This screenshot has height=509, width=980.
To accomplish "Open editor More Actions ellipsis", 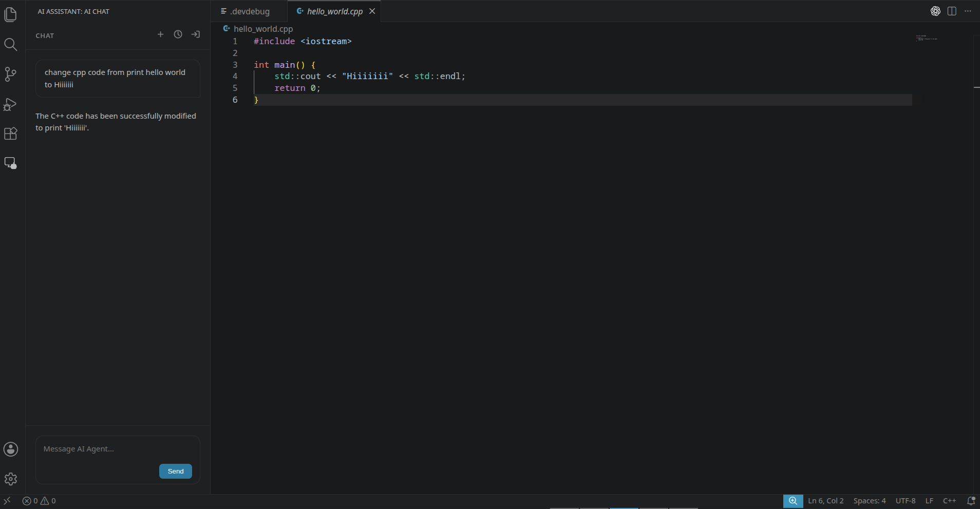I will pos(968,11).
